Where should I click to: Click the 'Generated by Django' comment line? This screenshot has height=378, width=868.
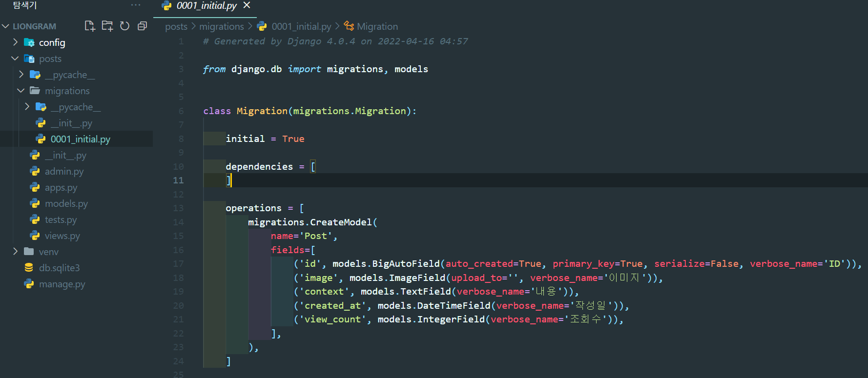[335, 41]
